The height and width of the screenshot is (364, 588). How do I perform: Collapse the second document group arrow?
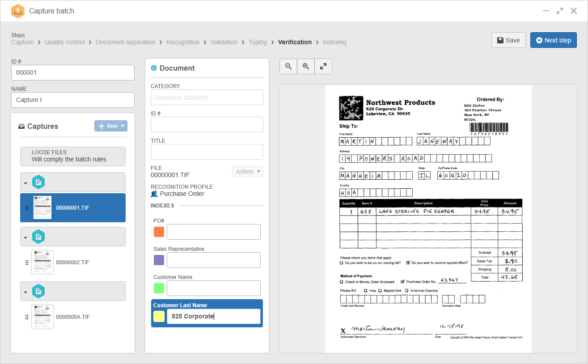point(25,237)
